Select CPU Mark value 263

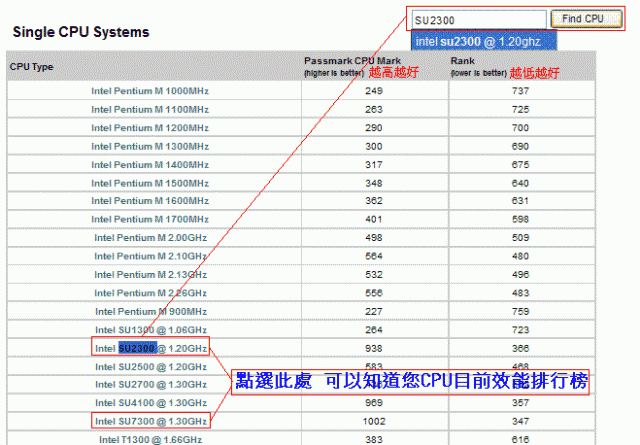pos(374,109)
